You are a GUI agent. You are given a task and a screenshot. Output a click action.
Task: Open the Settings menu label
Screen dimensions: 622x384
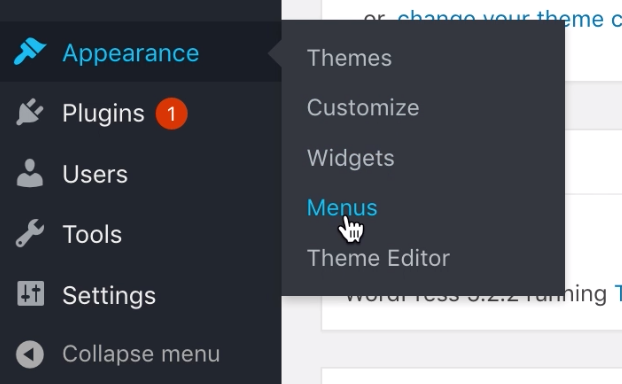click(109, 296)
